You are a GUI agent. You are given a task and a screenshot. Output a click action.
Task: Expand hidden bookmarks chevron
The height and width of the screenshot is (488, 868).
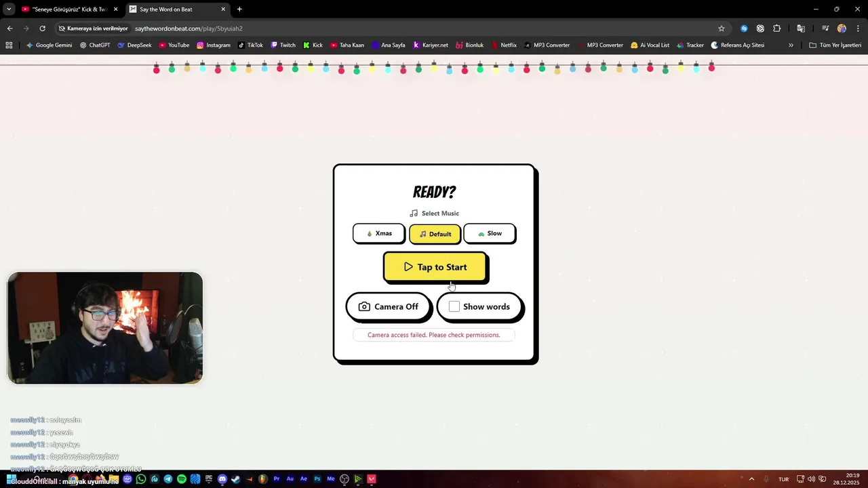coord(791,45)
